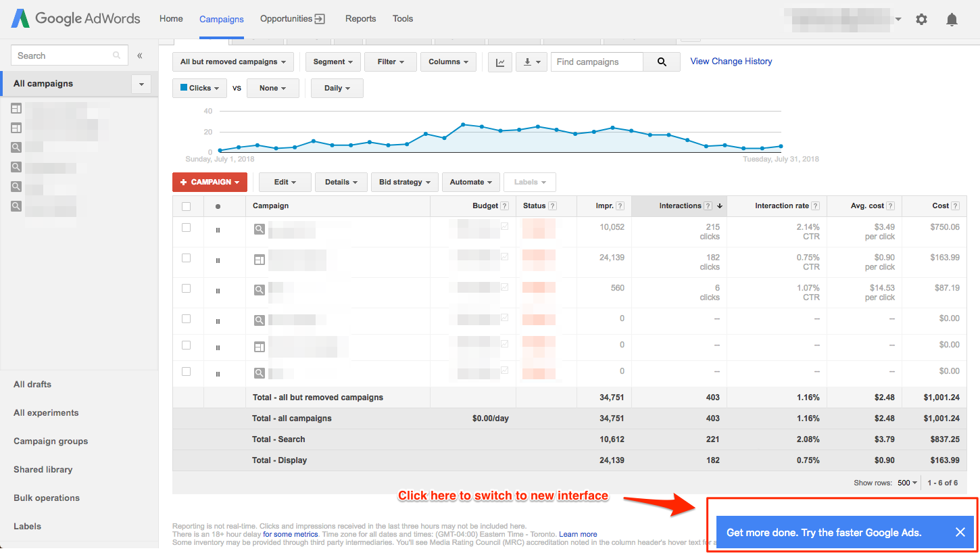Open All but removed campaigns dropdown
This screenshot has width=980, height=553.
[233, 62]
